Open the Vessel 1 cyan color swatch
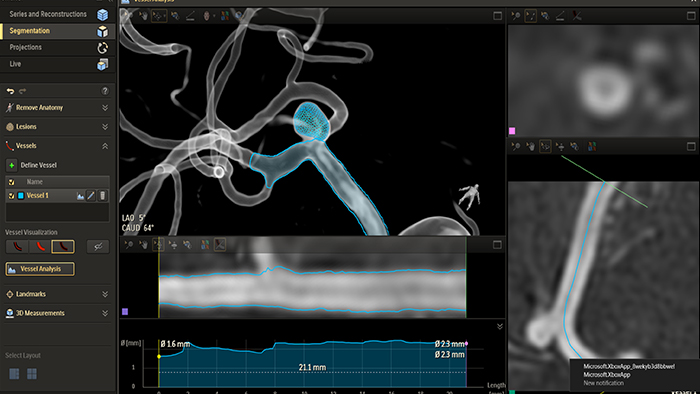700x394 pixels. 21,196
